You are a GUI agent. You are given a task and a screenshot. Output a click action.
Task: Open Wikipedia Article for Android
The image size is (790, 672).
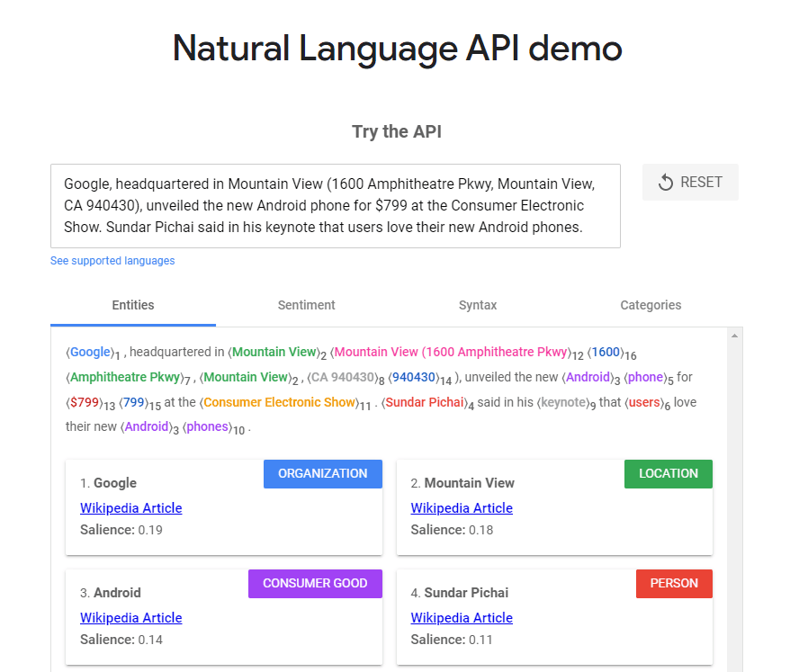click(130, 617)
